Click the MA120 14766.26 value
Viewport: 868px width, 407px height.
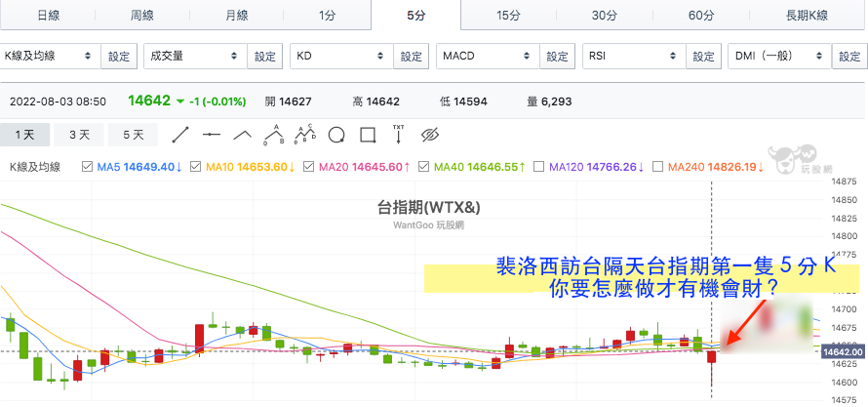coord(597,166)
